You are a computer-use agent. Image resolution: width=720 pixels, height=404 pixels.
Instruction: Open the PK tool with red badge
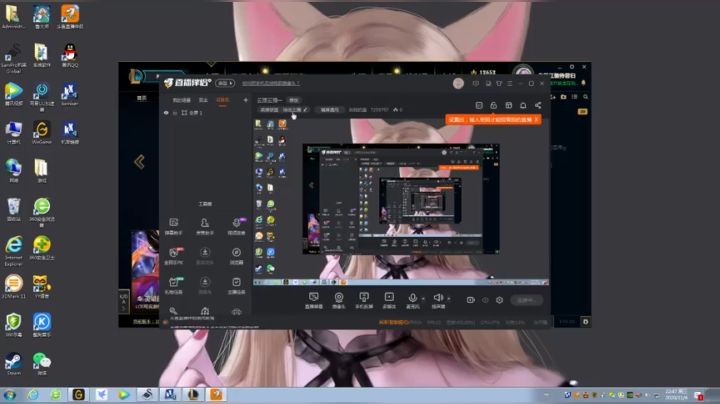(x=174, y=256)
